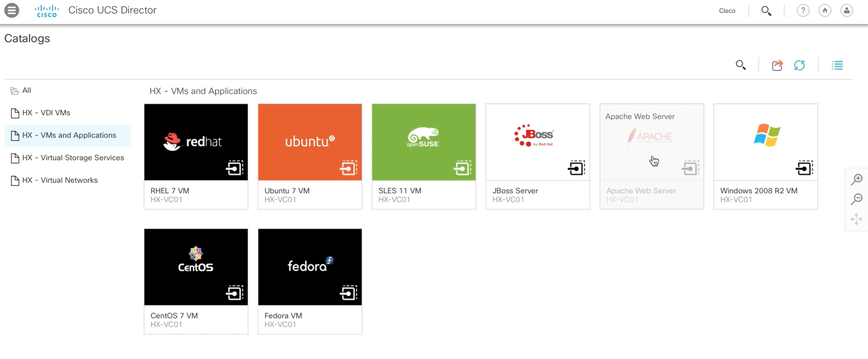Open the Fedora VM catalog item

click(x=310, y=267)
